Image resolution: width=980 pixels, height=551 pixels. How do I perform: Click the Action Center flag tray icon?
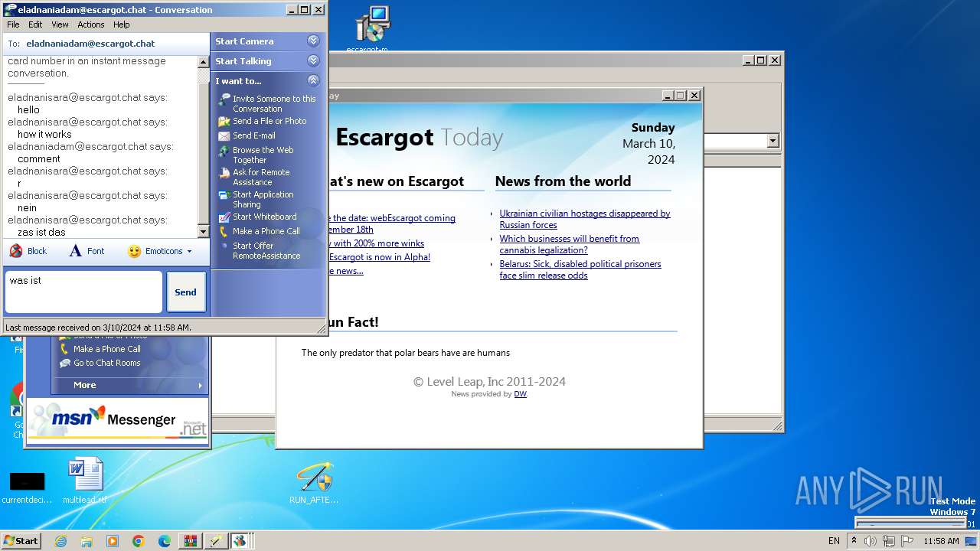tap(906, 541)
